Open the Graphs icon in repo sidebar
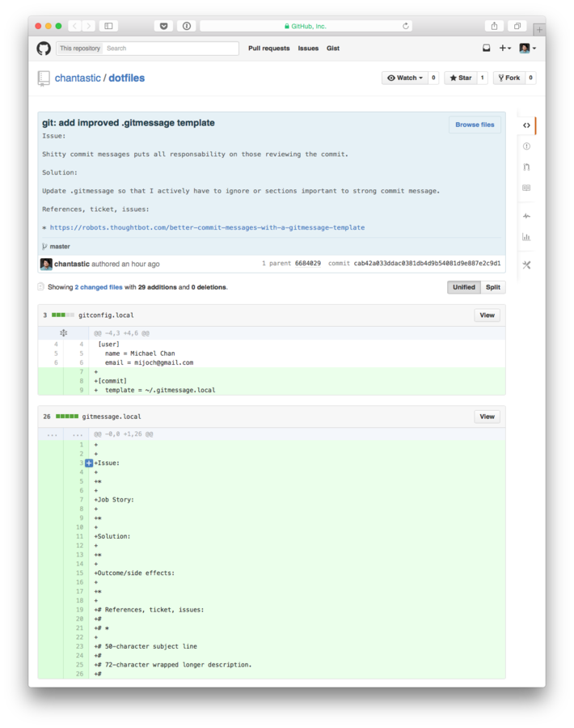 (x=526, y=237)
